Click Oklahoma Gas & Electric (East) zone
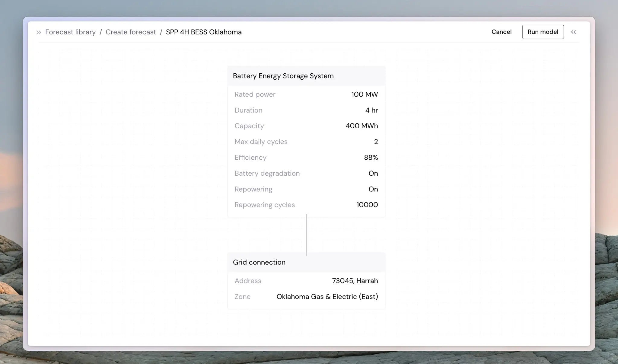Screen dimensions: 618x364 coord(327,297)
